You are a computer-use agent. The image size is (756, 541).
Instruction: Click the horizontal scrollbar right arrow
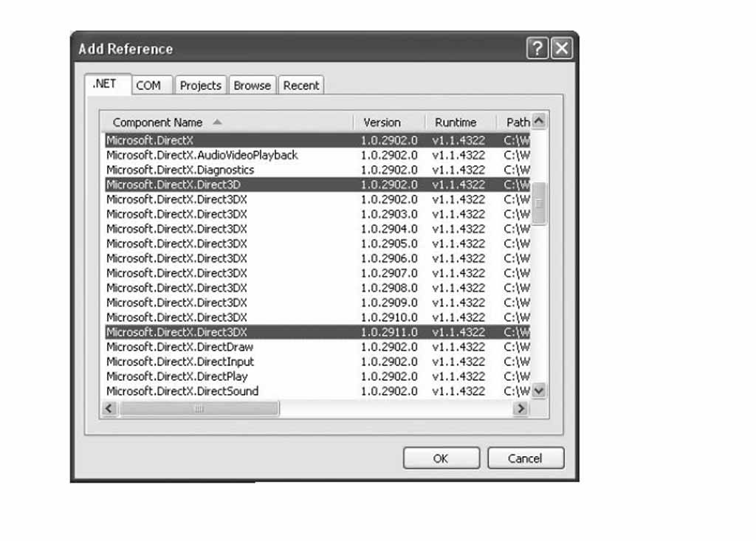pyautogui.click(x=520, y=409)
